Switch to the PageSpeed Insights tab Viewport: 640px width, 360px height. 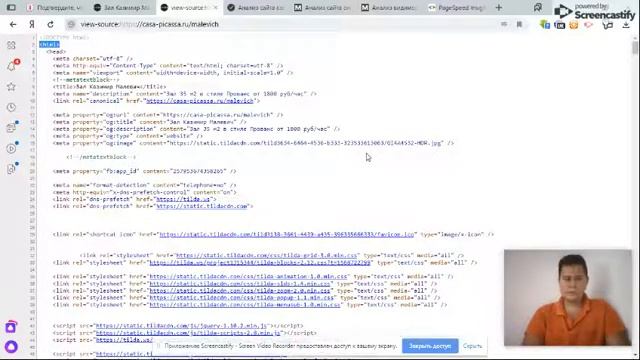pos(456,7)
